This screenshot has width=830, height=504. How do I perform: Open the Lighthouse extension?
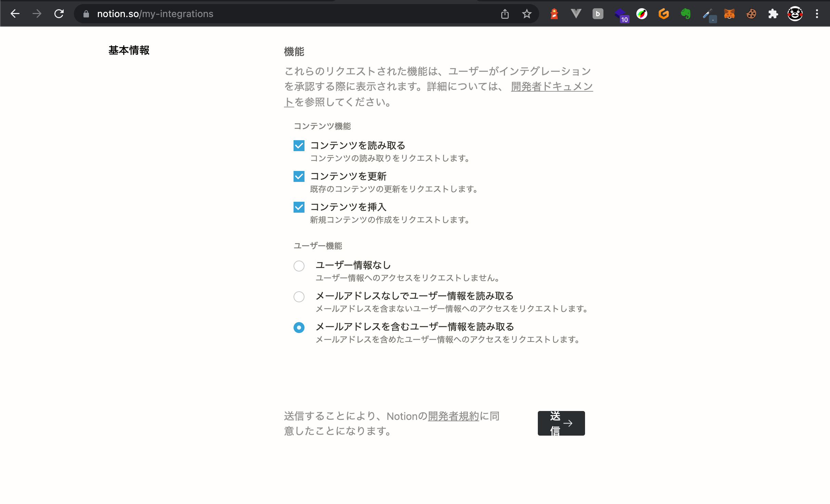pyautogui.click(x=554, y=14)
